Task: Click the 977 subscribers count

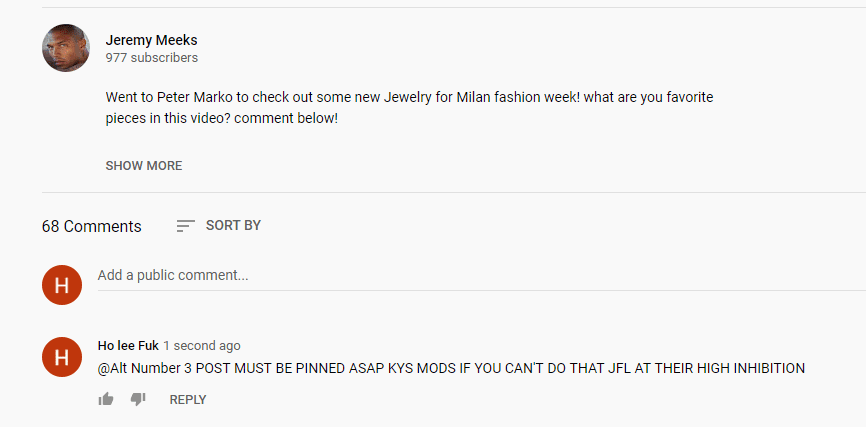Action: [152, 57]
